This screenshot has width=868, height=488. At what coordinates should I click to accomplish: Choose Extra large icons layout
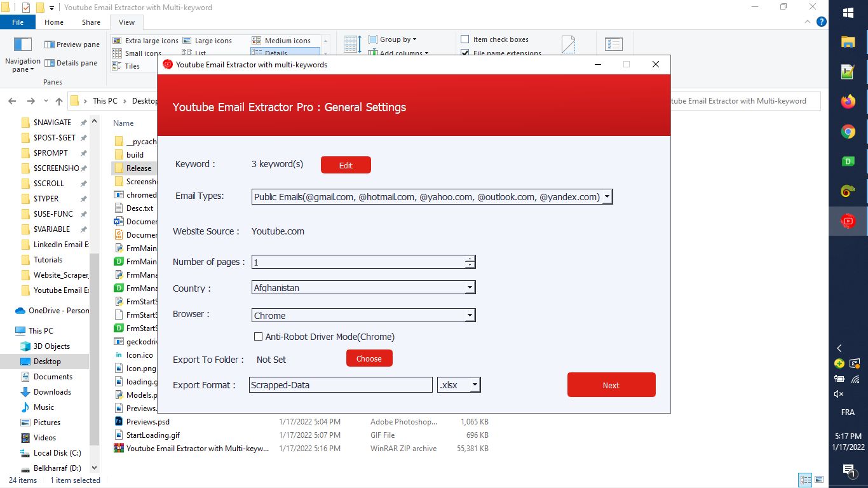[x=146, y=41]
